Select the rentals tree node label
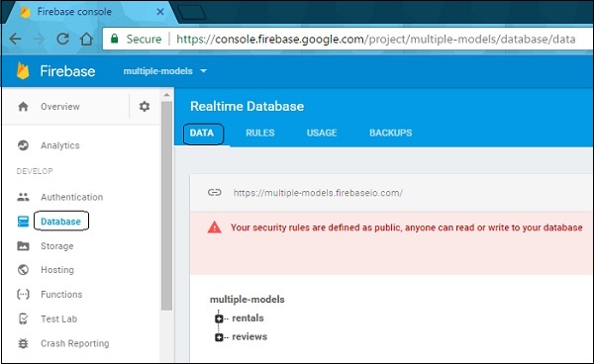The height and width of the screenshot is (364, 594). click(247, 318)
